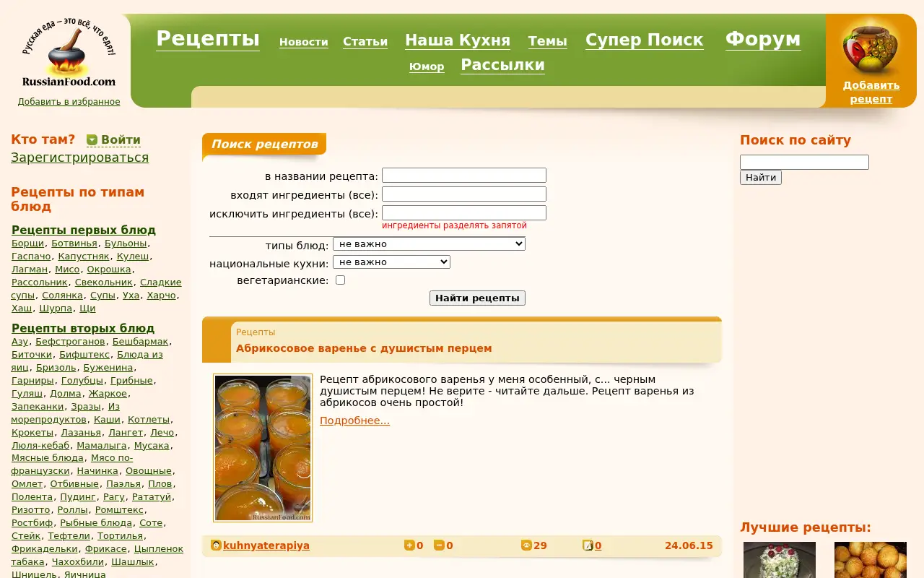Click the eye views icon beside 29
924x578 pixels.
[526, 545]
